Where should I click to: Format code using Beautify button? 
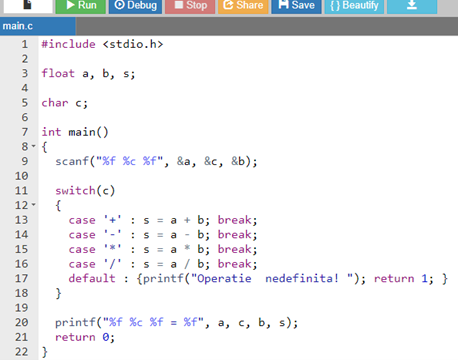pos(354,6)
